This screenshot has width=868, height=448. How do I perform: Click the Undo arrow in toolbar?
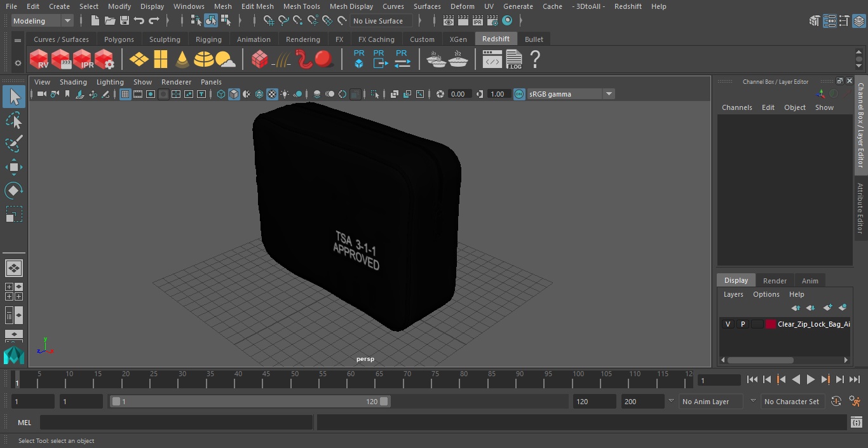[139, 21]
